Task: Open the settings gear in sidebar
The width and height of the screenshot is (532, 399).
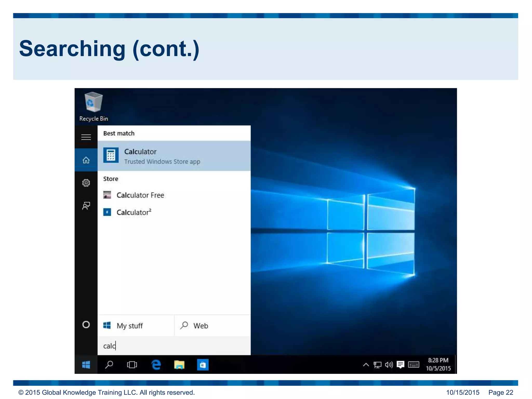Action: pyautogui.click(x=86, y=183)
